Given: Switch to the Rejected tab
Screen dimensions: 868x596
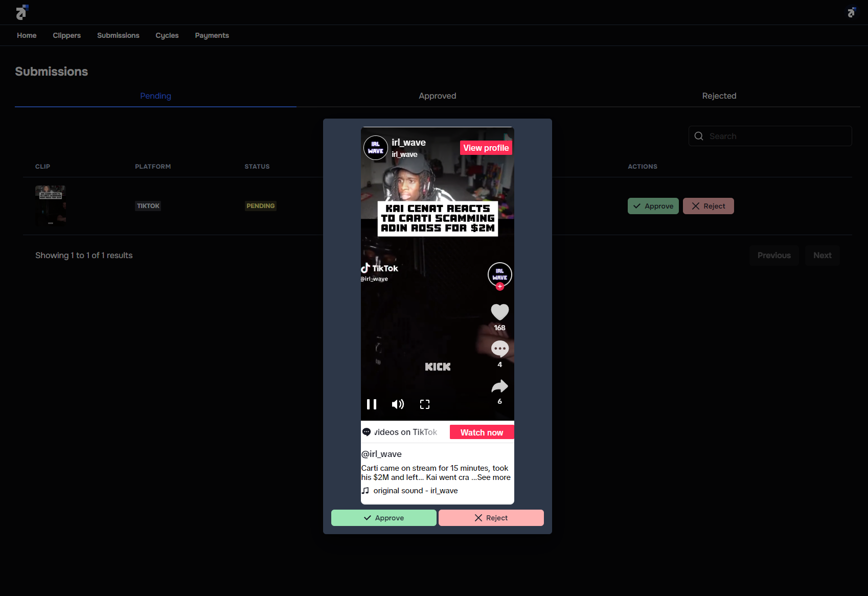Looking at the screenshot, I should click(x=719, y=96).
